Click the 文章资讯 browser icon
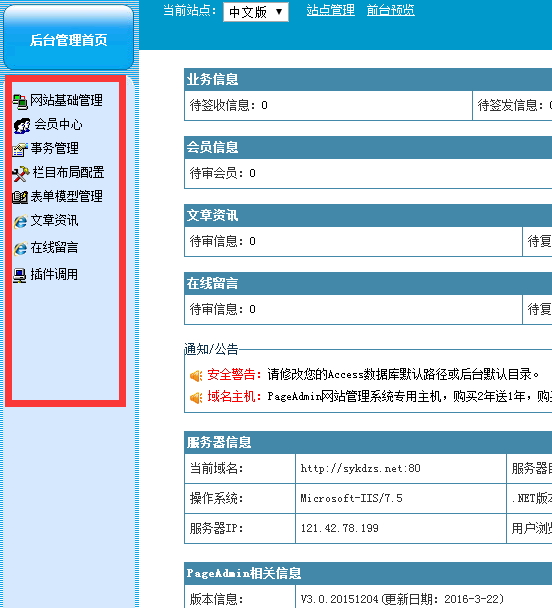The image size is (552, 608). click(x=21, y=221)
